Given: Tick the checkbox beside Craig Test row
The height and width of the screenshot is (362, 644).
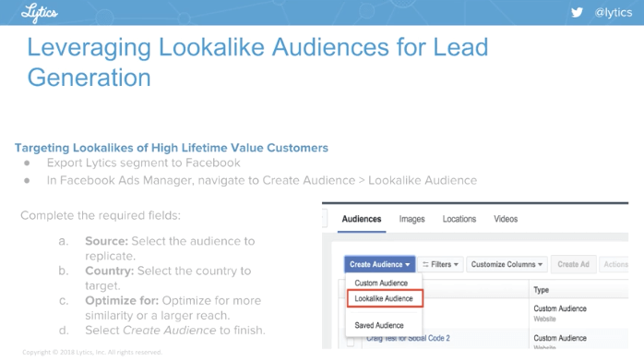Looking at the screenshot, I should (x=351, y=342).
